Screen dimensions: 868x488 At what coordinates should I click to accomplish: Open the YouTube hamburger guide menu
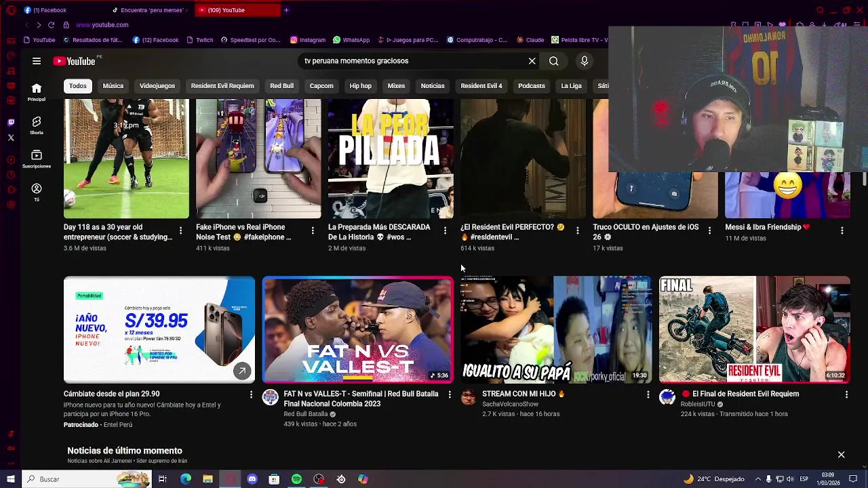[x=37, y=61]
